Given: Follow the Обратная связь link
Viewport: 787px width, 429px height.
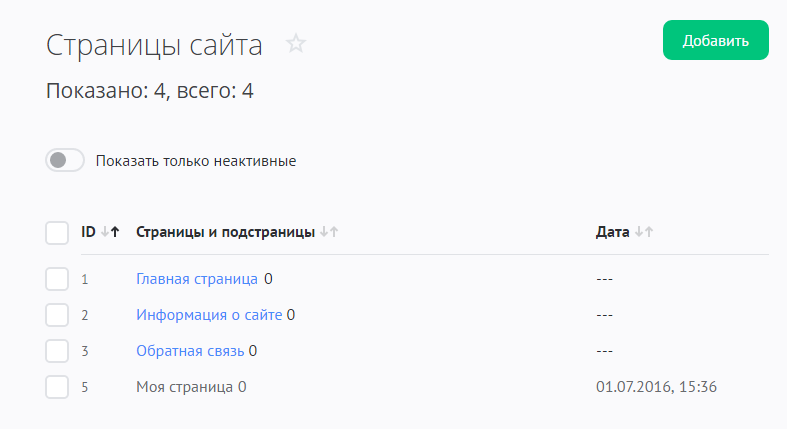Looking at the screenshot, I should pyautogui.click(x=190, y=351).
